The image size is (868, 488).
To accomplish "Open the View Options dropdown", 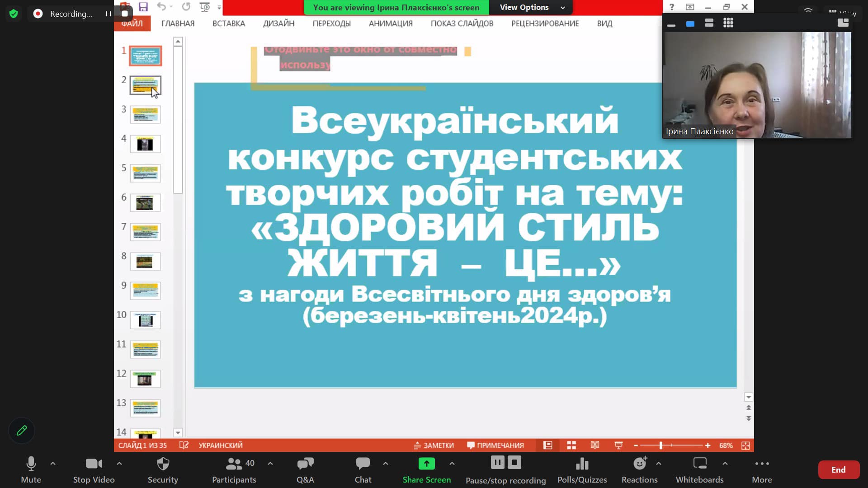I will click(532, 7).
